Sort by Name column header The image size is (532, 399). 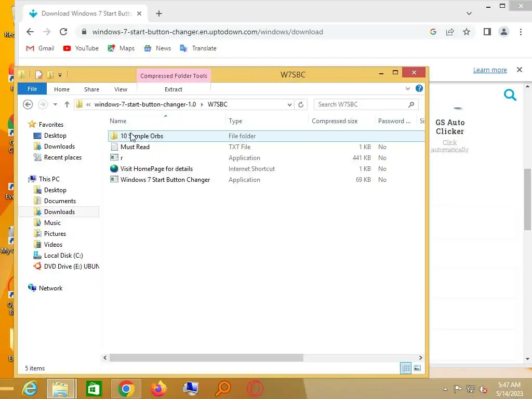118,121
